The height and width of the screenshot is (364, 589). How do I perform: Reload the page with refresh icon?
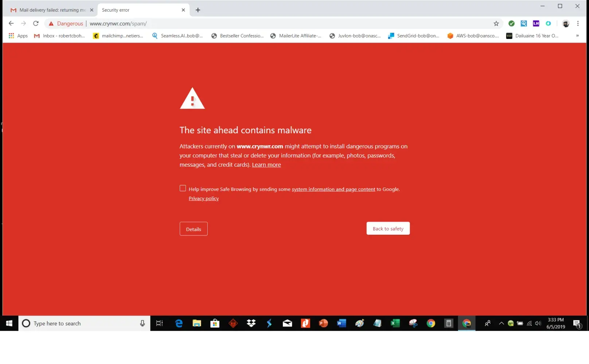36,23
